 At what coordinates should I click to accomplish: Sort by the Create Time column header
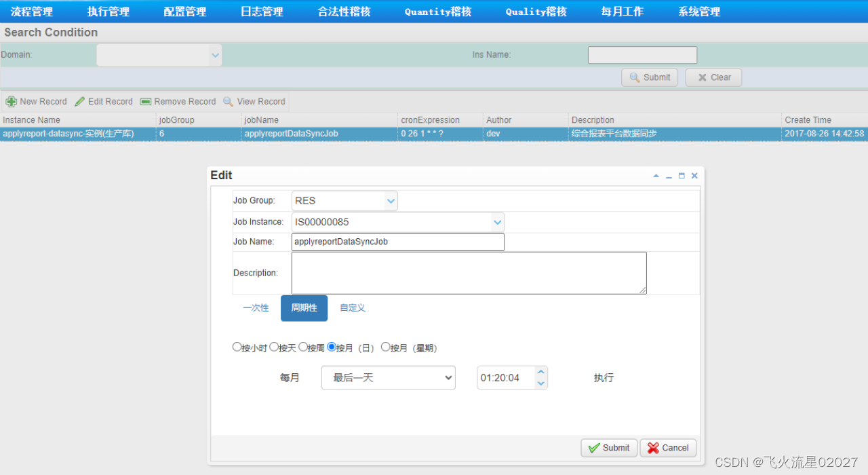(825, 120)
